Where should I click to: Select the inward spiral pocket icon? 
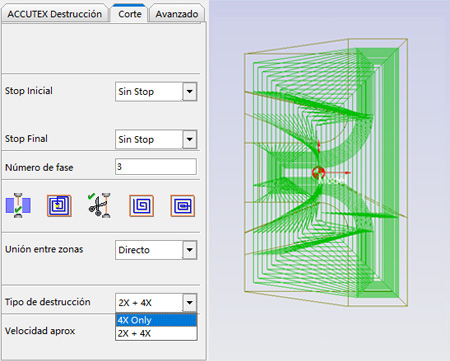tap(59, 206)
